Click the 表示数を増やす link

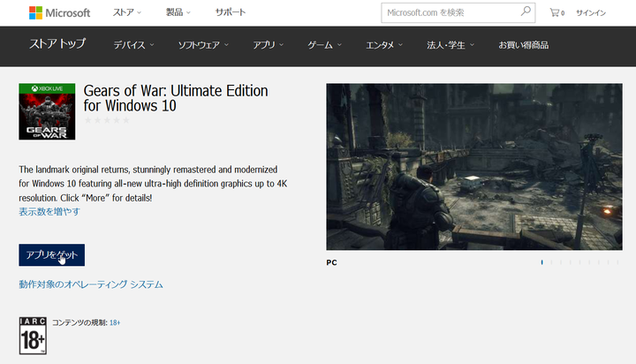pyautogui.click(x=49, y=212)
